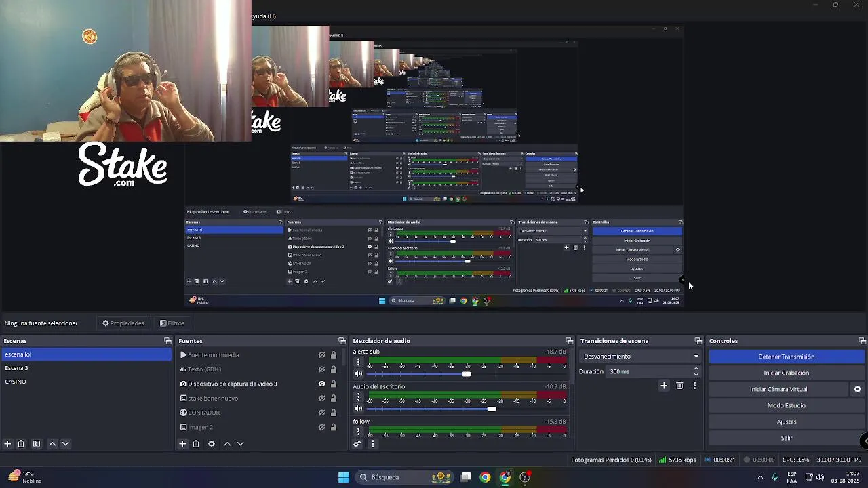This screenshot has height=488, width=868.
Task: Add a new source in Fuentes panel
Action: click(182, 444)
